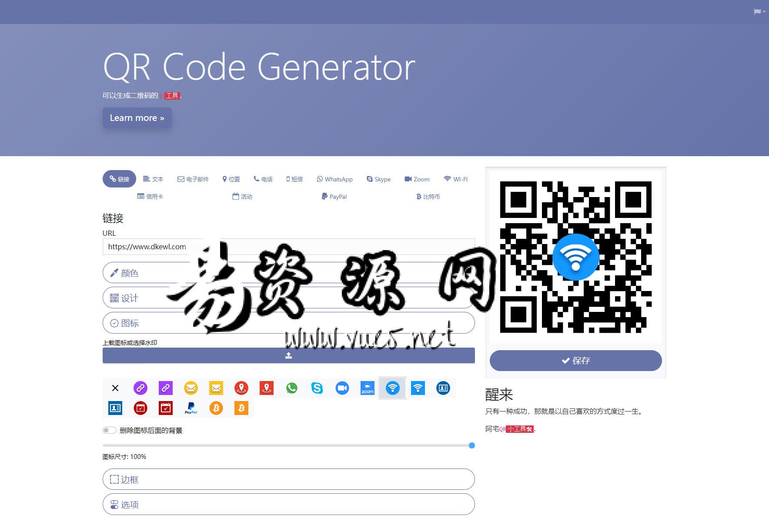The image size is (769, 532).
Task: Choose the square red calendar icon
Action: (x=166, y=408)
